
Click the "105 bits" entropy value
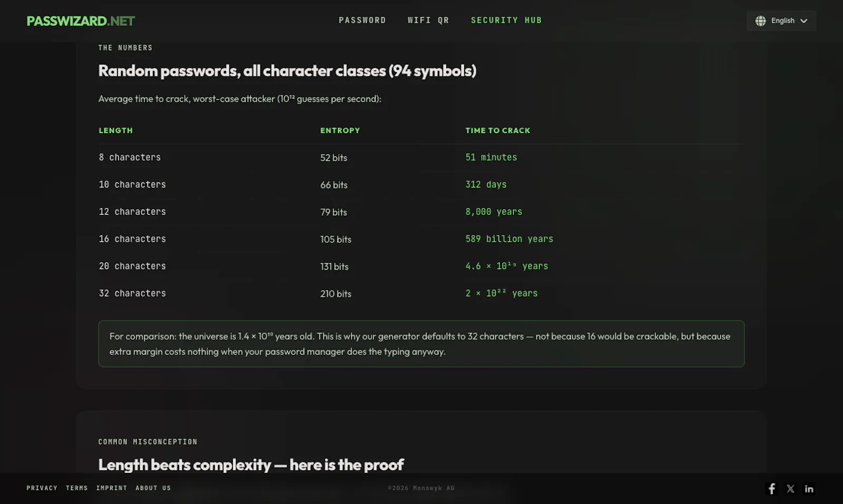[336, 239]
